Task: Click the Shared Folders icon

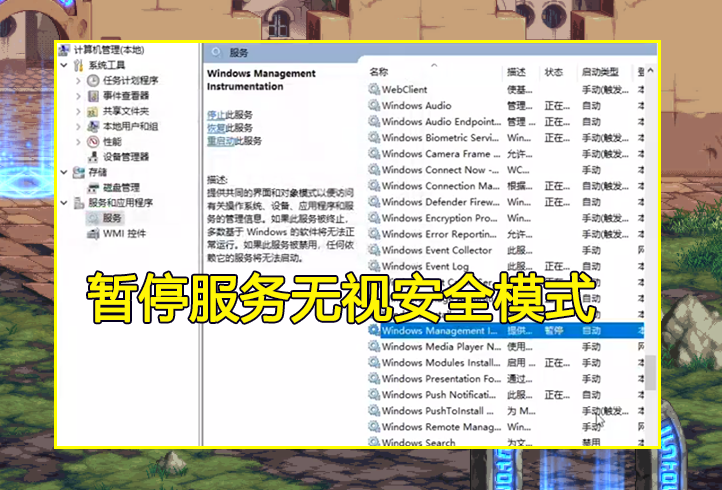Action: point(93,111)
